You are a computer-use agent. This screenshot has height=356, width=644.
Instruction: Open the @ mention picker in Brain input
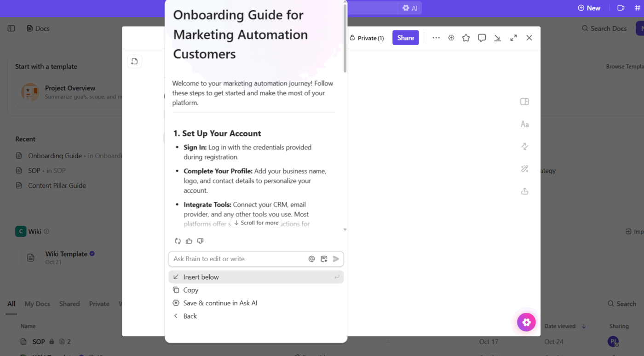(x=312, y=259)
